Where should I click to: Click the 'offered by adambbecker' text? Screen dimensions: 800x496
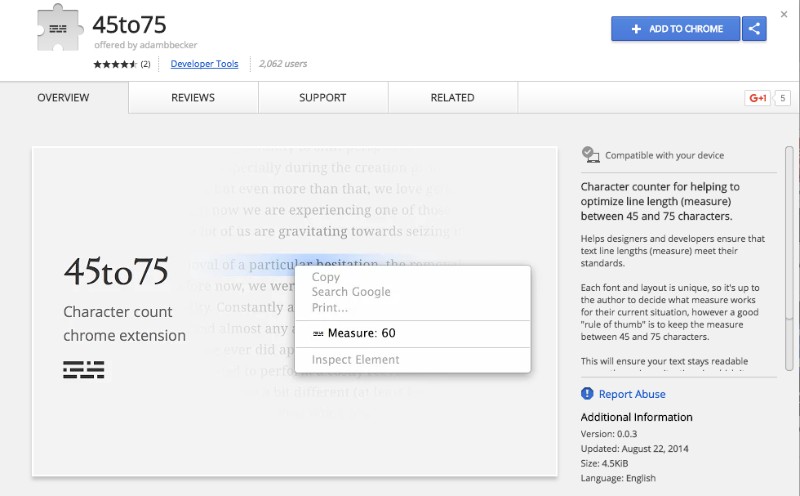(x=145, y=45)
